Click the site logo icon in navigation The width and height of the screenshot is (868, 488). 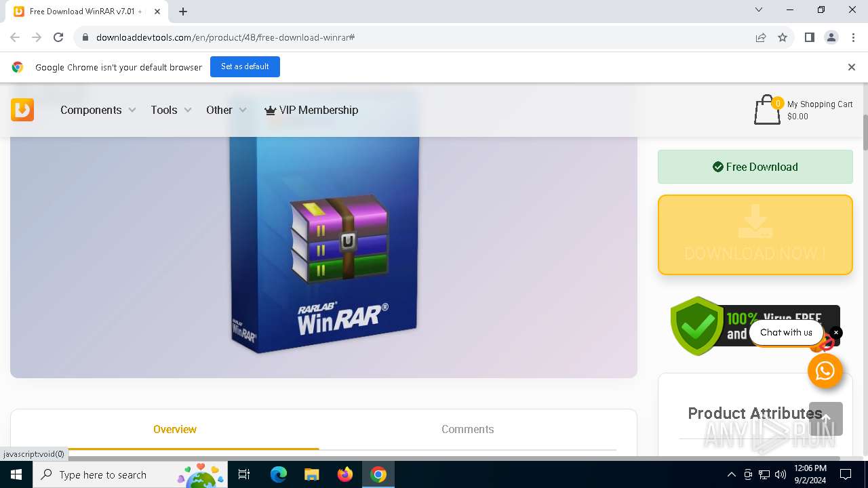point(22,110)
